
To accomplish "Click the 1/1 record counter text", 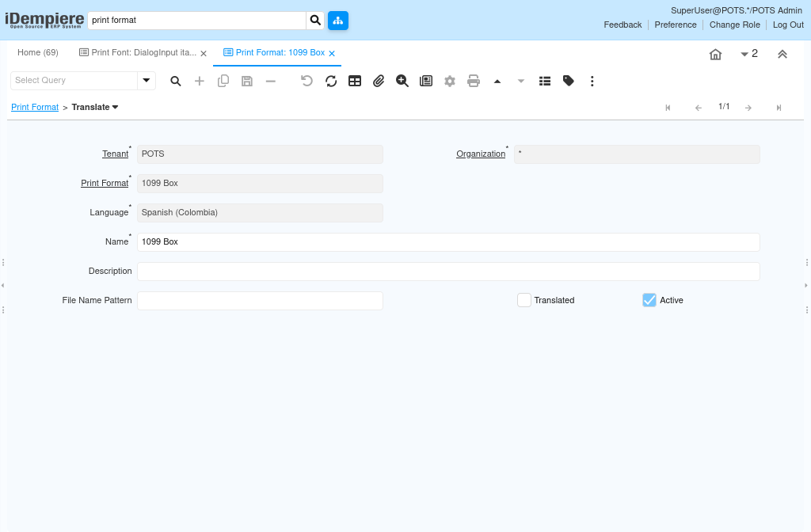I will click(724, 107).
